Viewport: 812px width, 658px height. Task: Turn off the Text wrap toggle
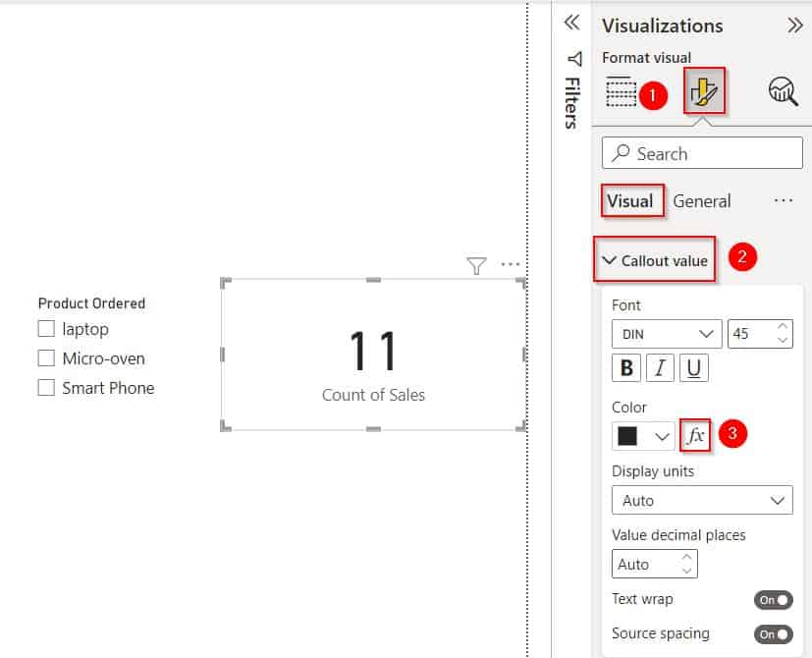(x=773, y=600)
